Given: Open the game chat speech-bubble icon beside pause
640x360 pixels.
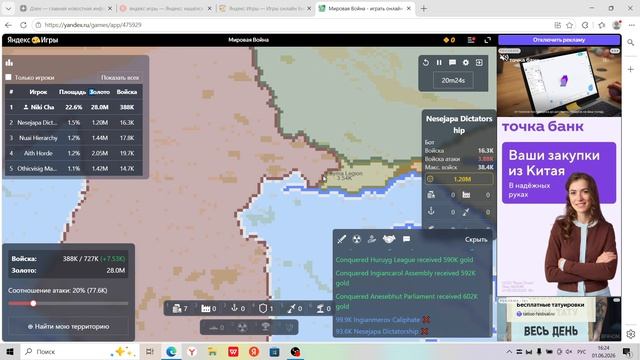Looking at the screenshot, I should (x=452, y=63).
